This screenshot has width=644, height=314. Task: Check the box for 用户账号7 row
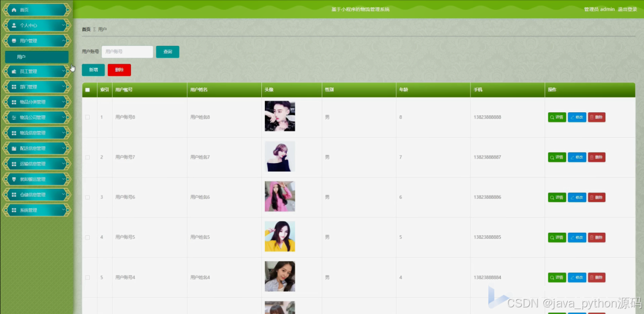[87, 158]
